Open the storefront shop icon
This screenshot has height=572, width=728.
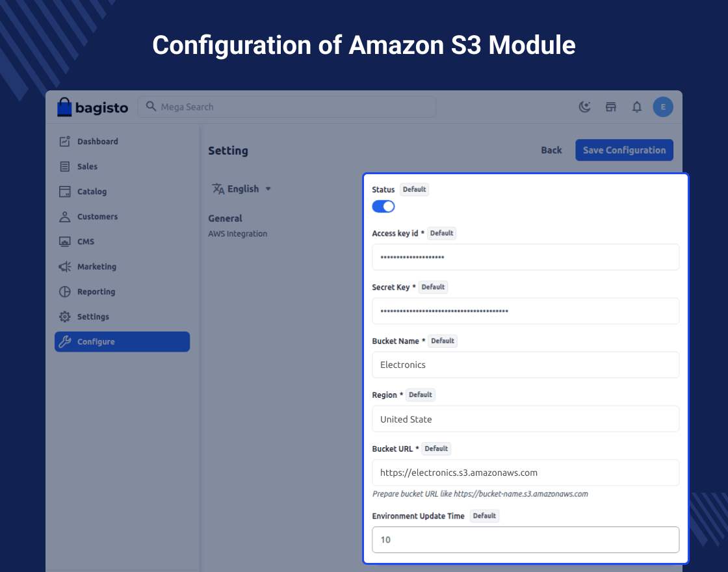[611, 107]
